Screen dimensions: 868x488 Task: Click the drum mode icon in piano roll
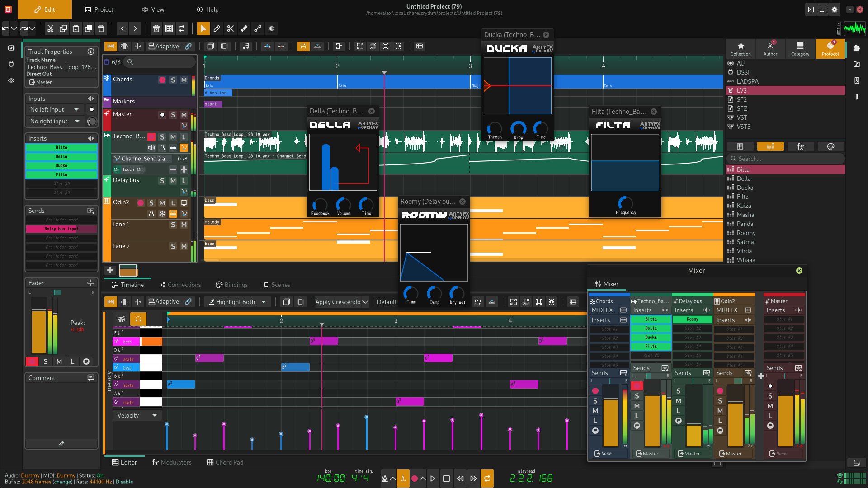121,319
